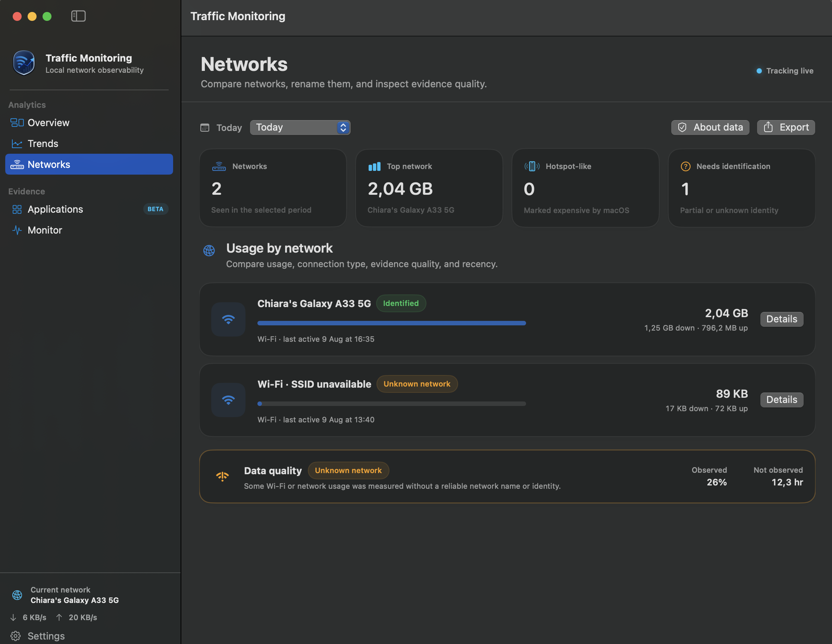
Task: Select the Networks count card
Action: click(273, 188)
